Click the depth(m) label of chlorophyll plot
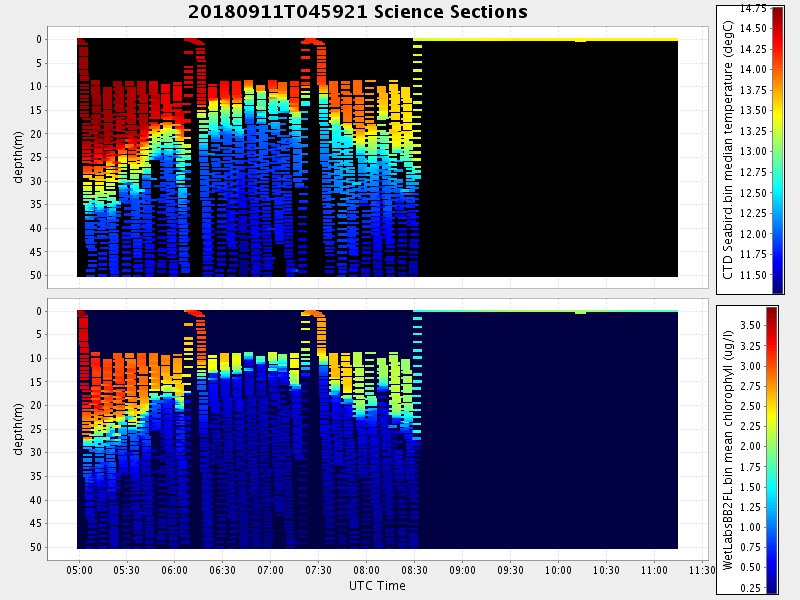The width and height of the screenshot is (800, 600). point(19,428)
